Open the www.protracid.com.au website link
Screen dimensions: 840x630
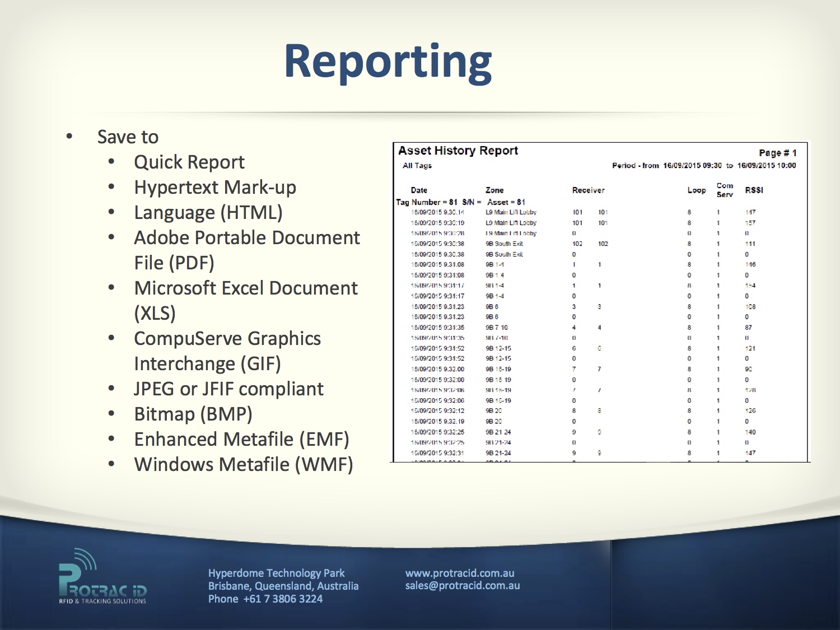pos(459,573)
